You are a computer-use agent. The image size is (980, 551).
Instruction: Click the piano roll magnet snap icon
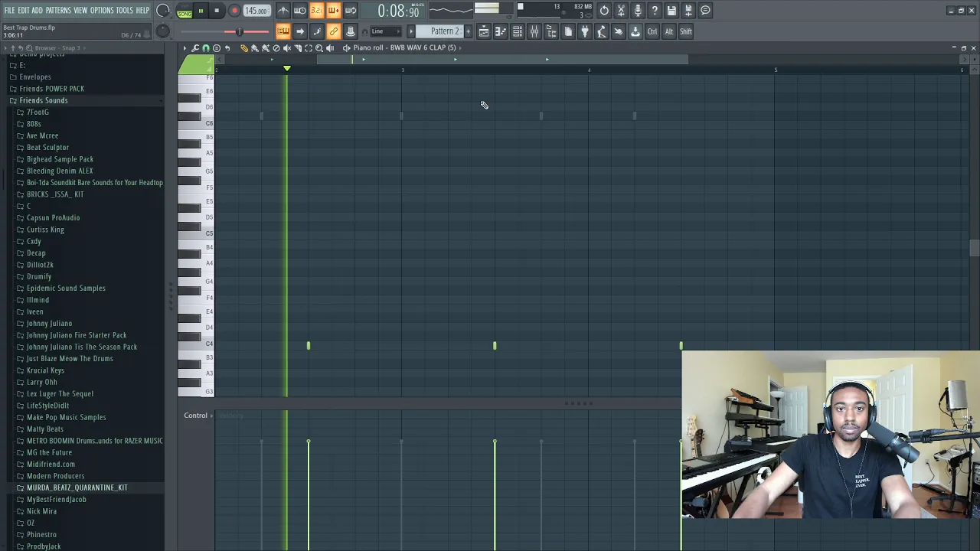pyautogui.click(x=205, y=47)
